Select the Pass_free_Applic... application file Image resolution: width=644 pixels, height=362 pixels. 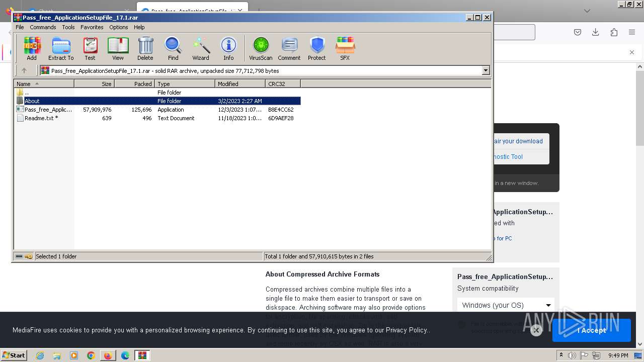coord(158,110)
